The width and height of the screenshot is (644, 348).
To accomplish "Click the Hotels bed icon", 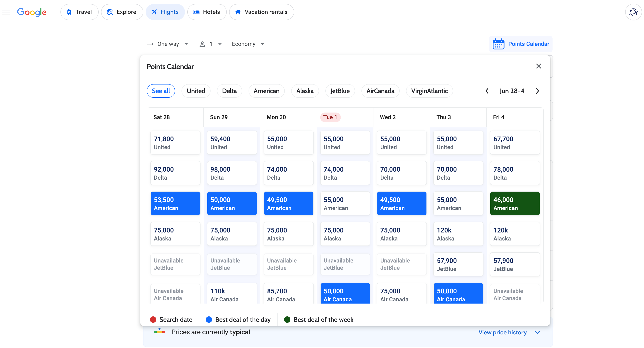I will 196,12.
